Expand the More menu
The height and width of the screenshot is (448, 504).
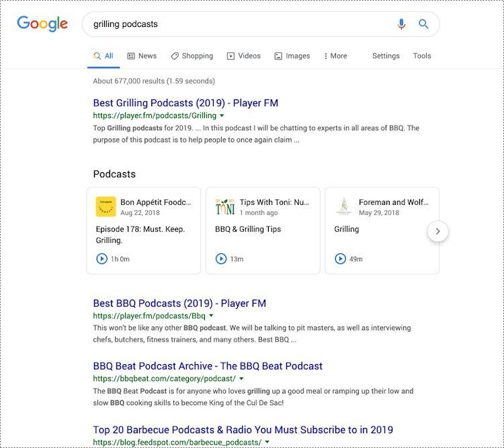335,56
